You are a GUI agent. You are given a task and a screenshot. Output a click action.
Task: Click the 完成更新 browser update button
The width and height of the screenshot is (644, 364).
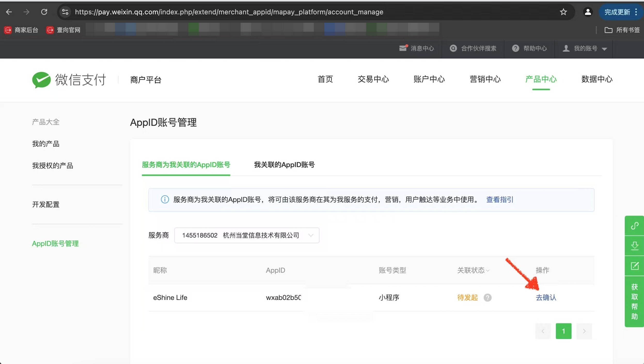coord(617,12)
